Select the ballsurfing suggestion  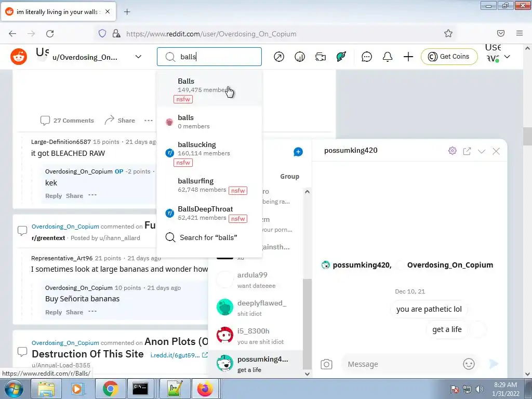pos(209,185)
